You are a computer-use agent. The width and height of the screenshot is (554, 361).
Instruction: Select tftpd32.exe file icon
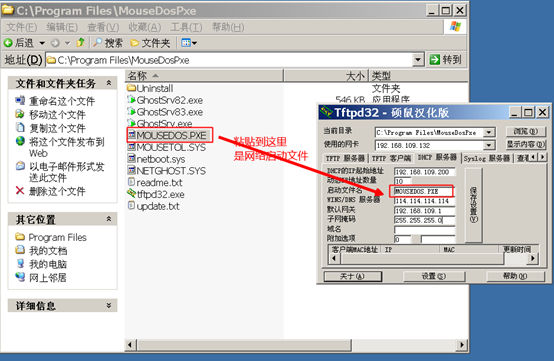click(131, 194)
